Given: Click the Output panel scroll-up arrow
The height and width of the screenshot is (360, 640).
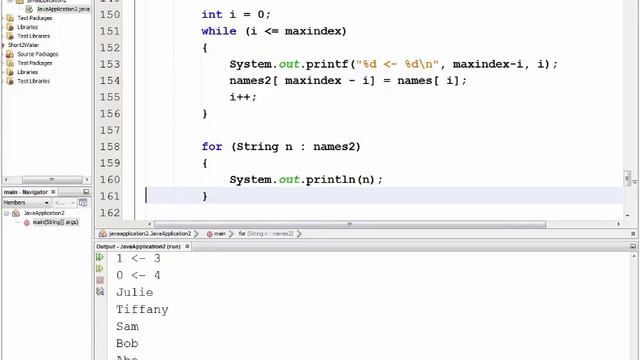Looking at the screenshot, I should click(x=634, y=256).
